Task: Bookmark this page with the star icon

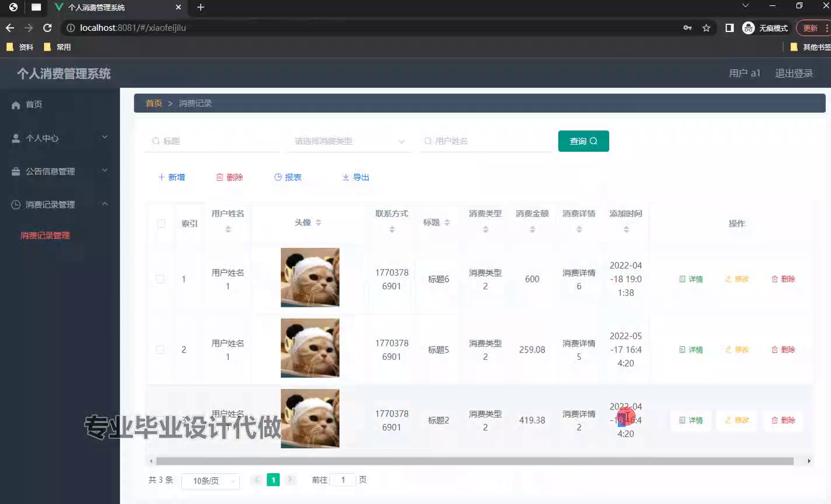Action: pos(706,28)
